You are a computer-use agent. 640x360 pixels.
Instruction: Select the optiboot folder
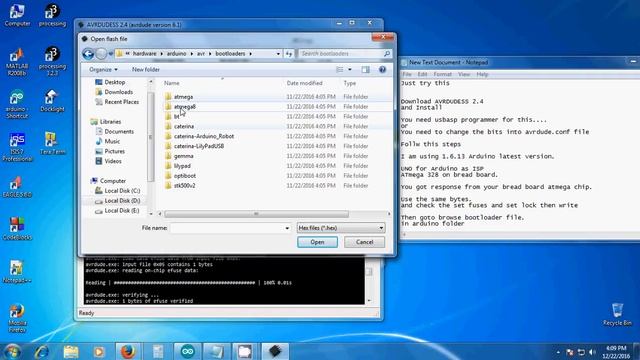(184, 176)
